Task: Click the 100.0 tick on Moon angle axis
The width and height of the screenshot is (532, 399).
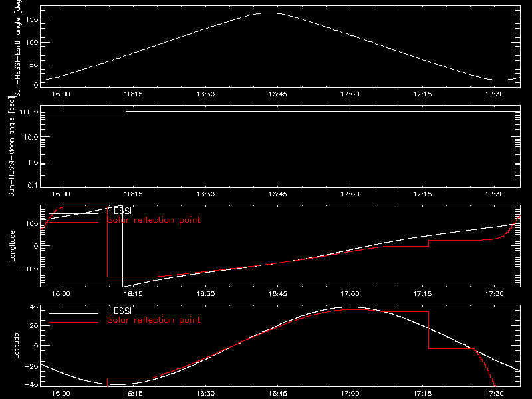Action: coord(29,112)
